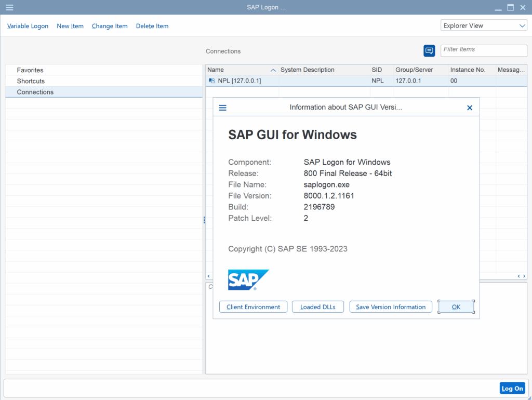Click the resize grip at window corner

529,397
